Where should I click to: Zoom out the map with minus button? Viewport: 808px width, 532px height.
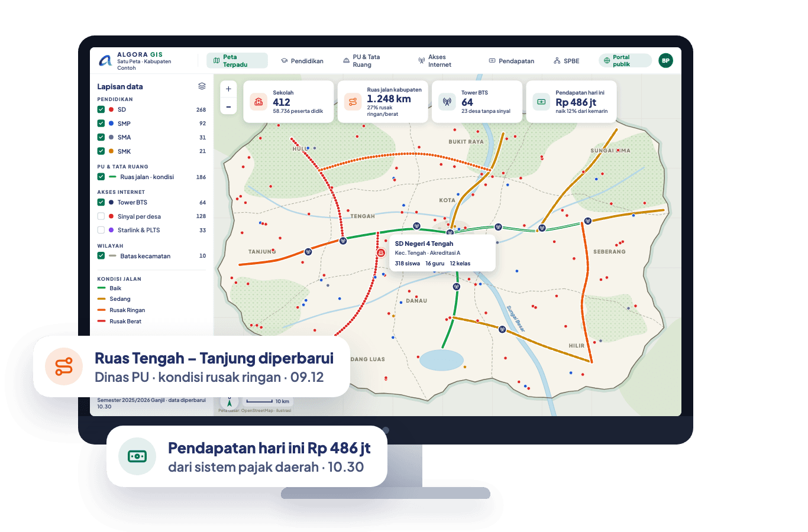(x=228, y=107)
